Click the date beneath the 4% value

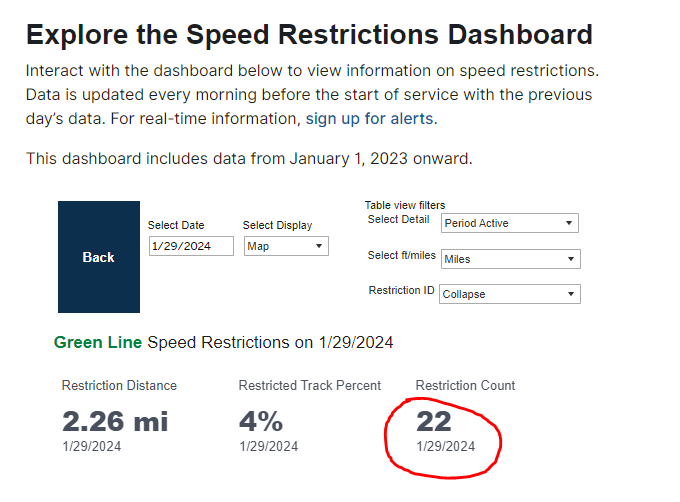click(268, 447)
